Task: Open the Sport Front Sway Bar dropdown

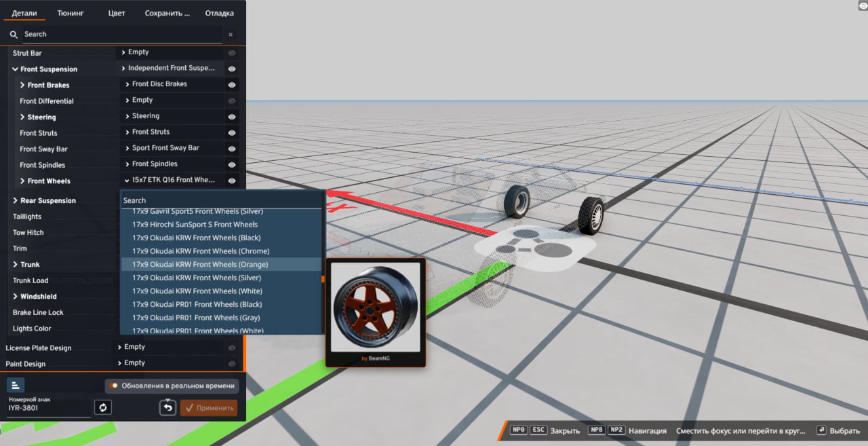Action: 172,148
